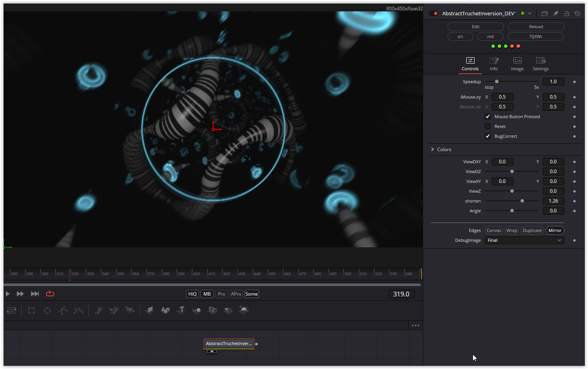Switch to the Controls tab

(470, 64)
